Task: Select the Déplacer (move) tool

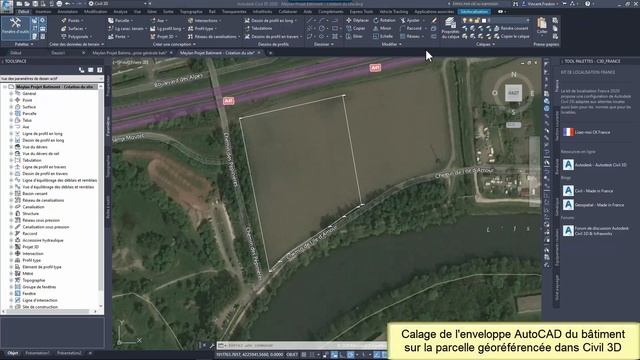Action: tap(358, 20)
